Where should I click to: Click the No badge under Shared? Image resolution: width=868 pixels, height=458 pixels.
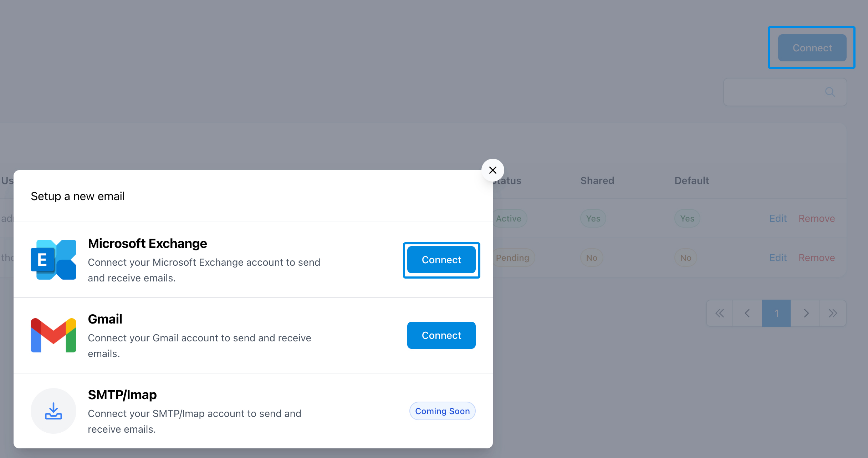592,258
